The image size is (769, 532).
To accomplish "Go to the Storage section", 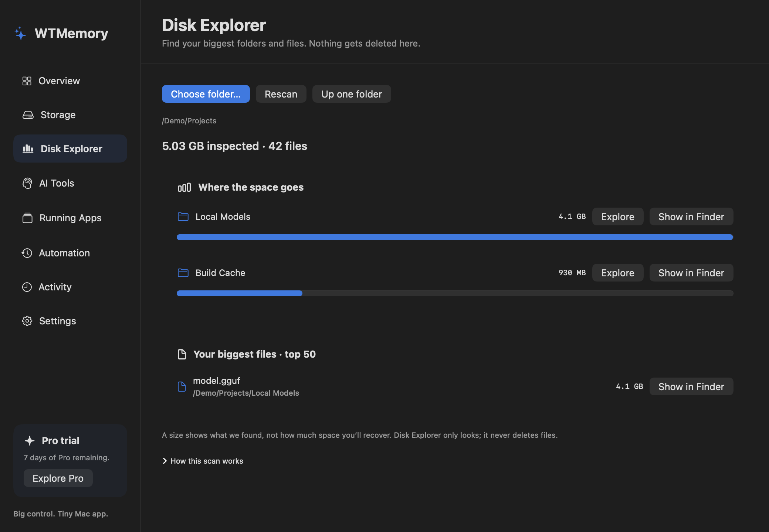I will pyautogui.click(x=70, y=115).
